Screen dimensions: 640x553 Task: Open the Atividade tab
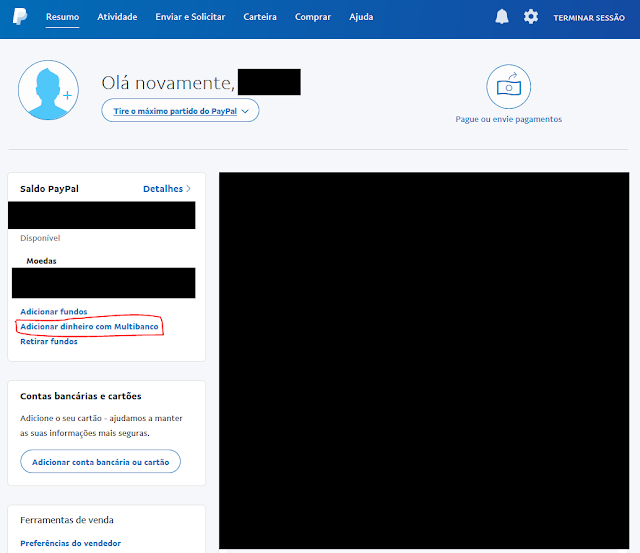click(x=117, y=17)
